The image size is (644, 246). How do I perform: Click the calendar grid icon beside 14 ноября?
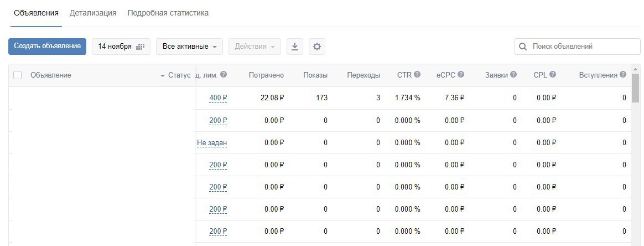pyautogui.click(x=141, y=47)
